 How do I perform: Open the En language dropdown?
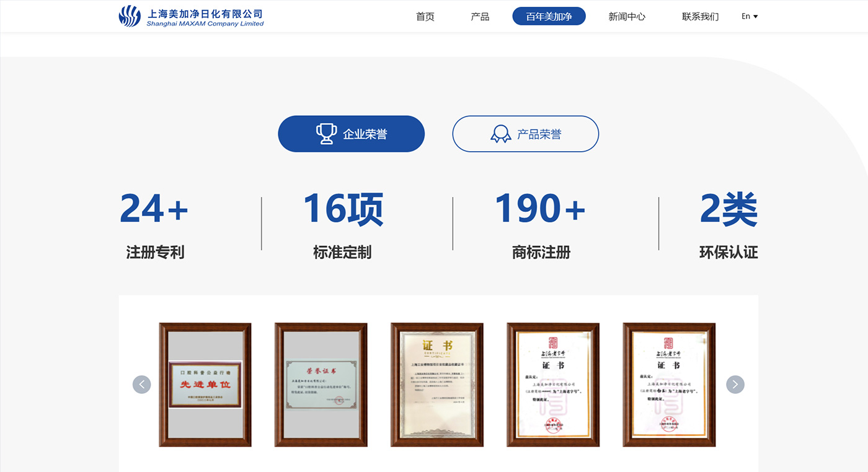750,17
